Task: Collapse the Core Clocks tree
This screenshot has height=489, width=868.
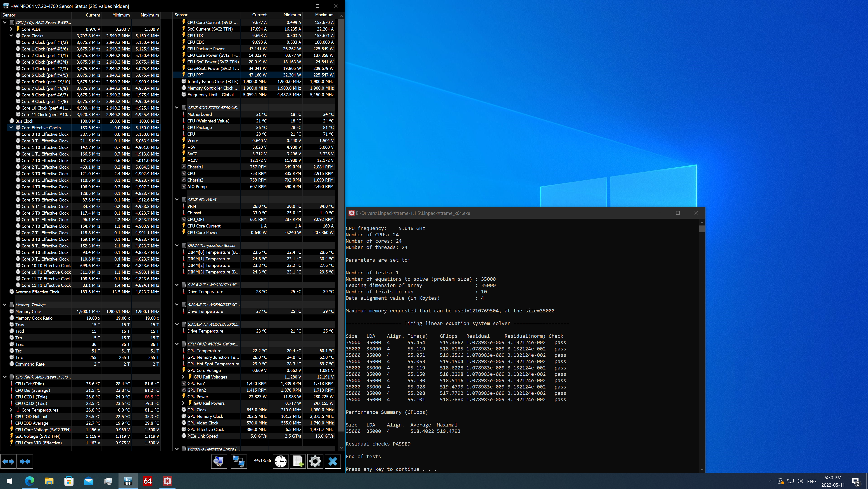Action: coord(11,36)
